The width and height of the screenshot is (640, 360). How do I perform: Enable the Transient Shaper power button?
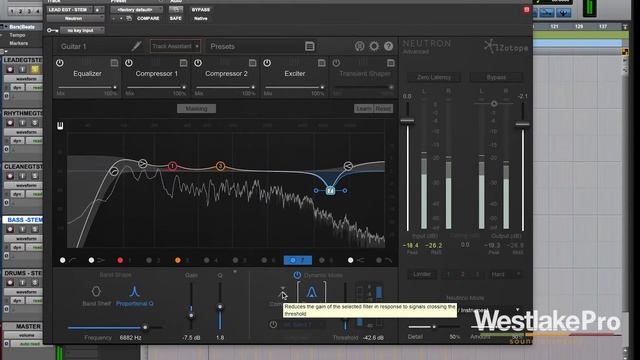[x=336, y=63]
